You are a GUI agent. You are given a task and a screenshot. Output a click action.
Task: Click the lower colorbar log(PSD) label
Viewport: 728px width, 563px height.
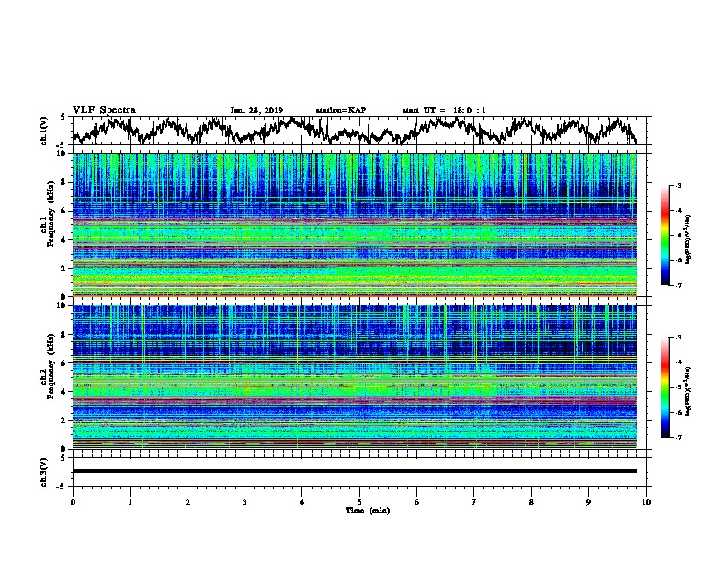coord(688,391)
